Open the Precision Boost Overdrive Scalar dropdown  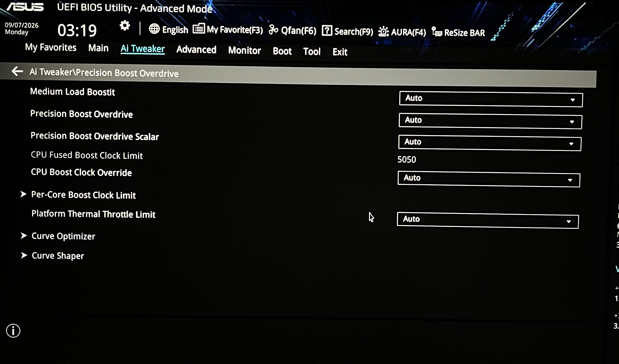(490, 143)
